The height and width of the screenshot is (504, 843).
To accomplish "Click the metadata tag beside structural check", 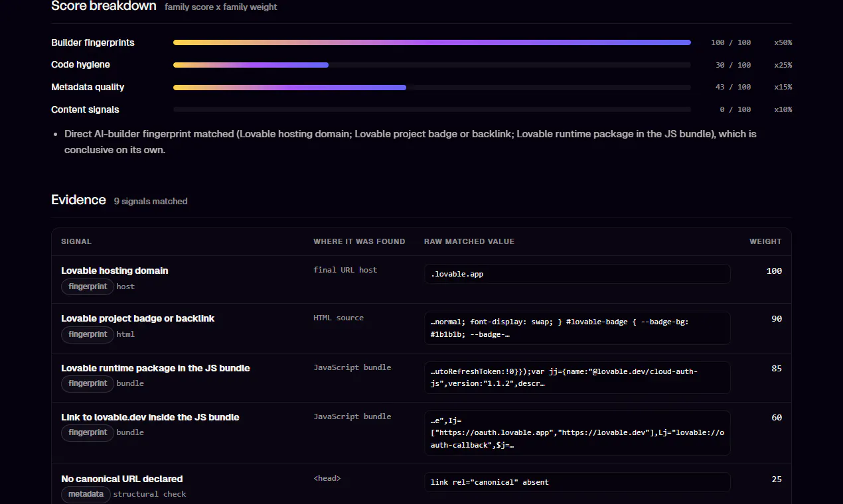I will pyautogui.click(x=86, y=494).
